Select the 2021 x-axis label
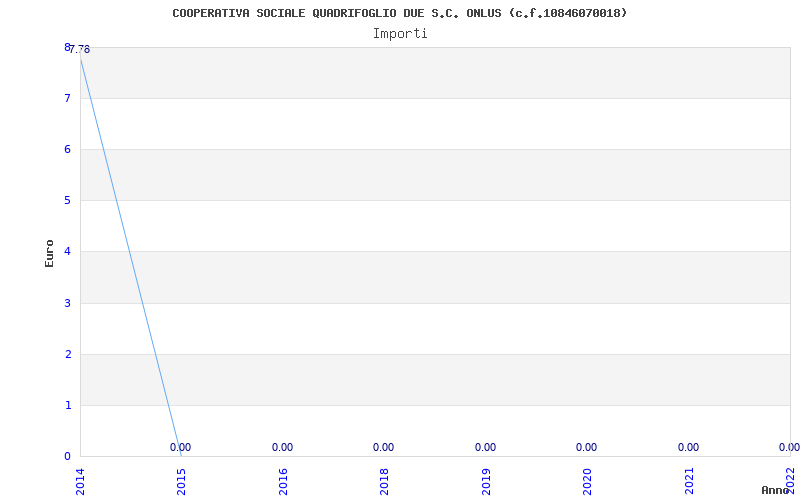This screenshot has height=500, width=800. tap(689, 482)
